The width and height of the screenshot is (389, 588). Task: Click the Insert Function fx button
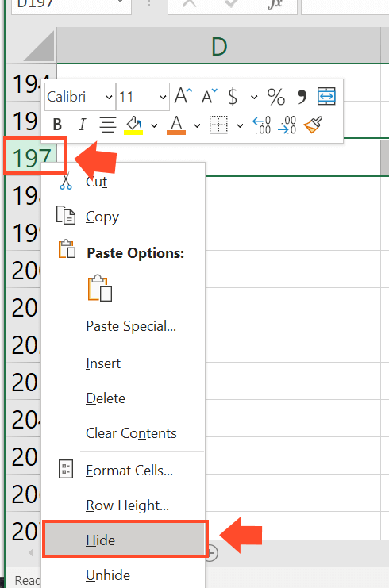click(275, 5)
